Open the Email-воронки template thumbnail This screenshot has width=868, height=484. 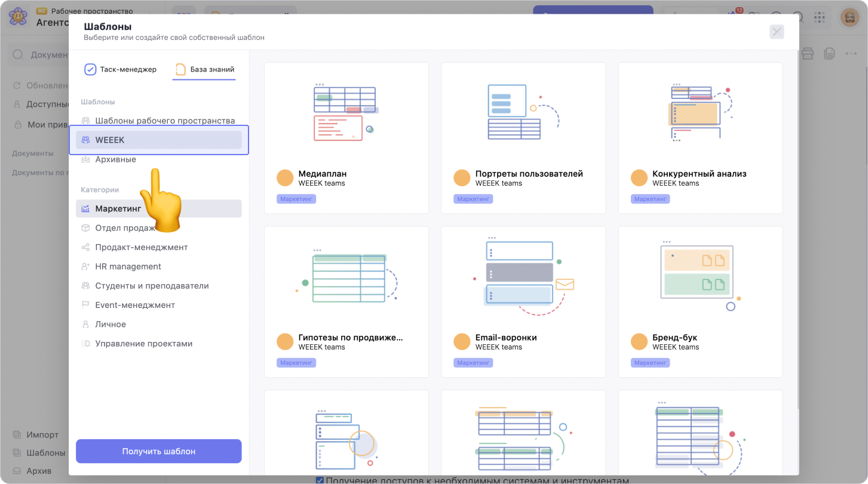[523, 276]
